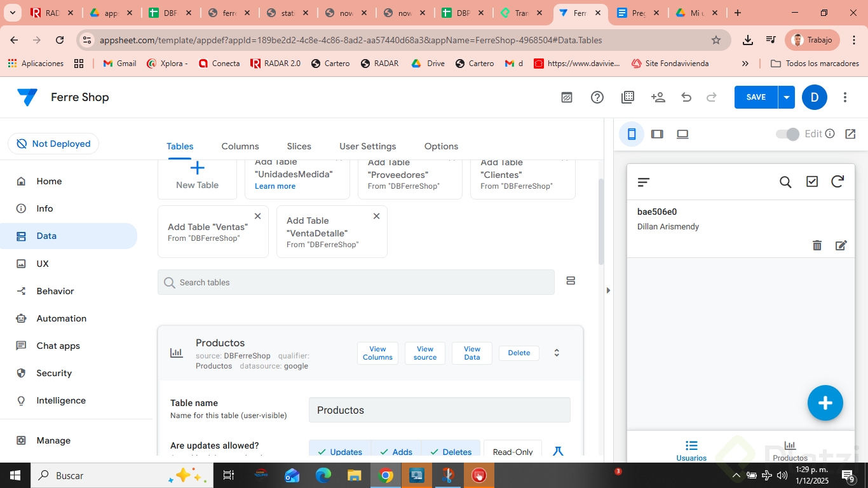The height and width of the screenshot is (488, 868).
Task: Reload the browser page
Action: click(x=60, y=40)
